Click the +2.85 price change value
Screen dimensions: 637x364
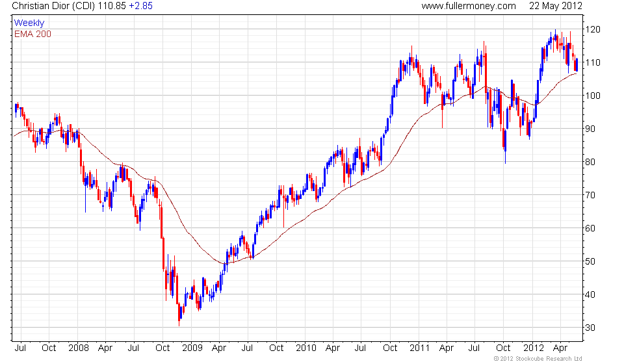140,6
